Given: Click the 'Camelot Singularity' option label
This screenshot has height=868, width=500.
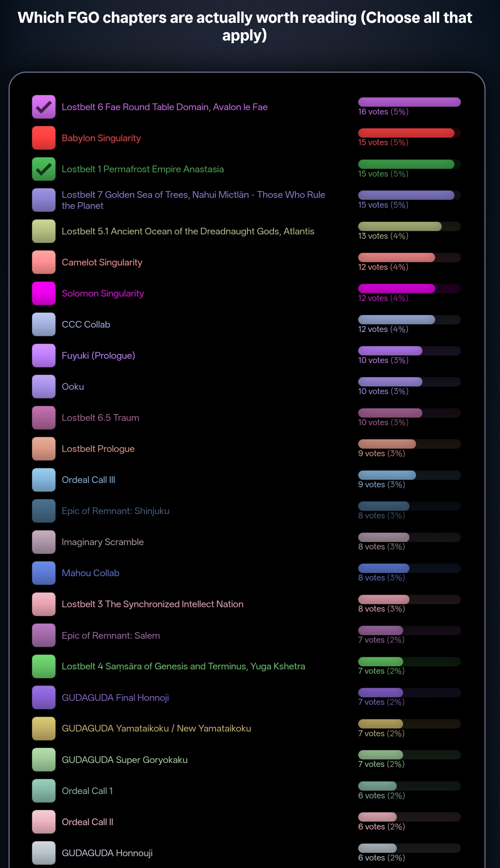Looking at the screenshot, I should pyautogui.click(x=102, y=262).
